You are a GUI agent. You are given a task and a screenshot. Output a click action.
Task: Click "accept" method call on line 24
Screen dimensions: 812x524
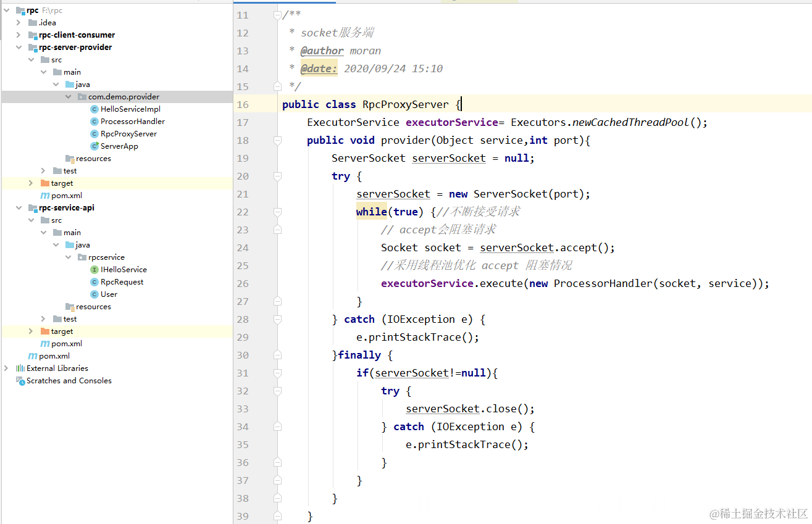click(x=579, y=247)
